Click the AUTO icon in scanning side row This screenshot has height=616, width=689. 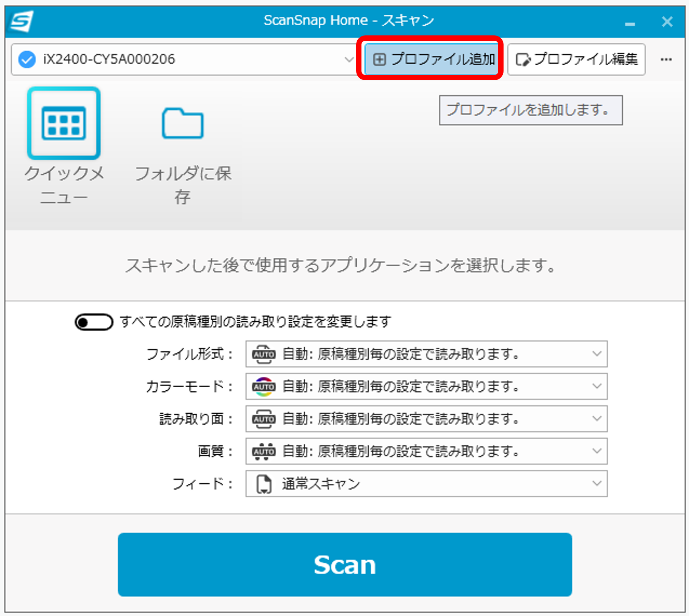coord(263,419)
